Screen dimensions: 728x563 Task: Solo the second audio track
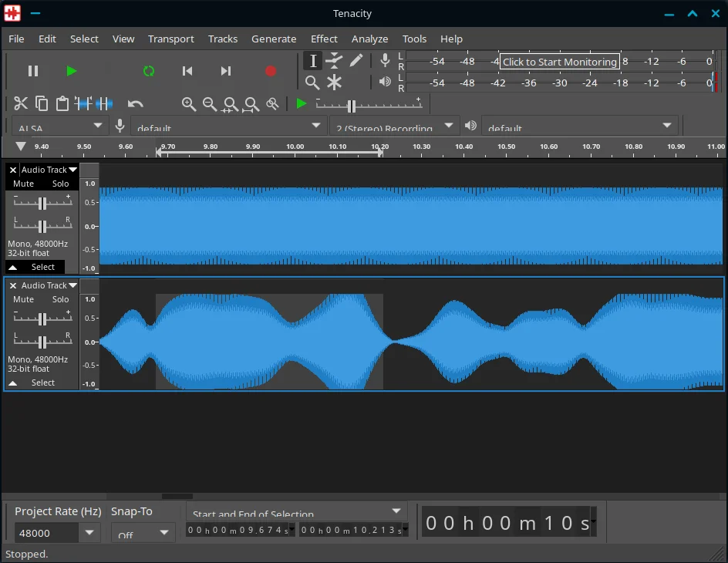click(60, 299)
